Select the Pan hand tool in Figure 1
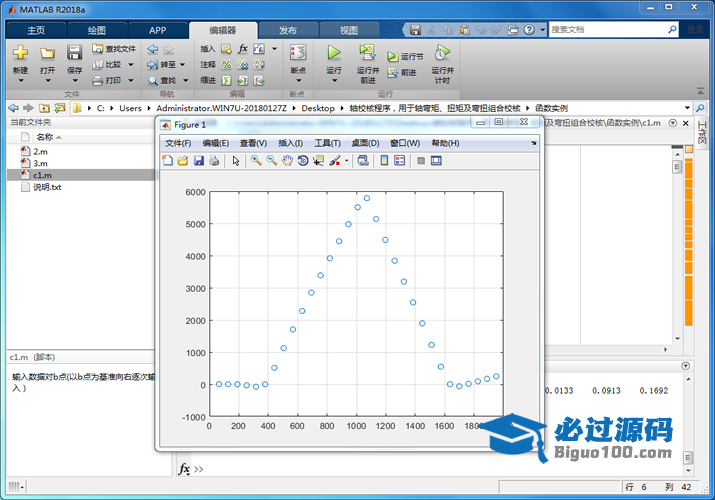 [x=287, y=161]
